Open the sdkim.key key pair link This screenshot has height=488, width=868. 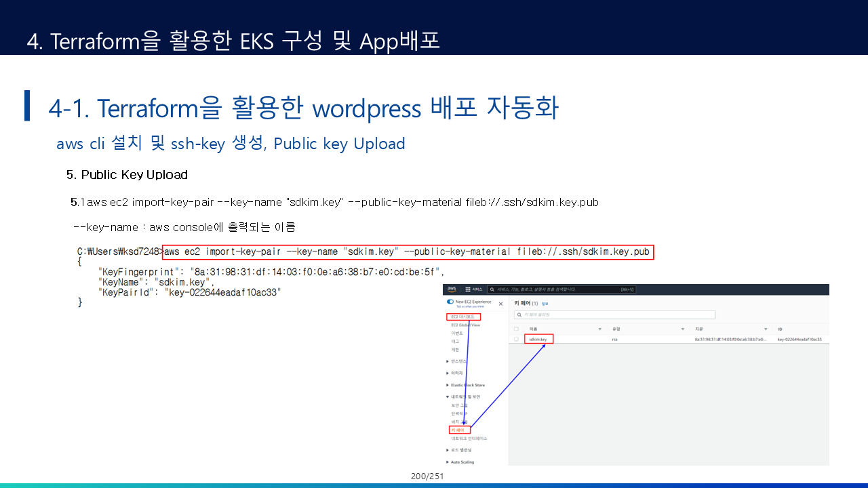[x=538, y=339]
